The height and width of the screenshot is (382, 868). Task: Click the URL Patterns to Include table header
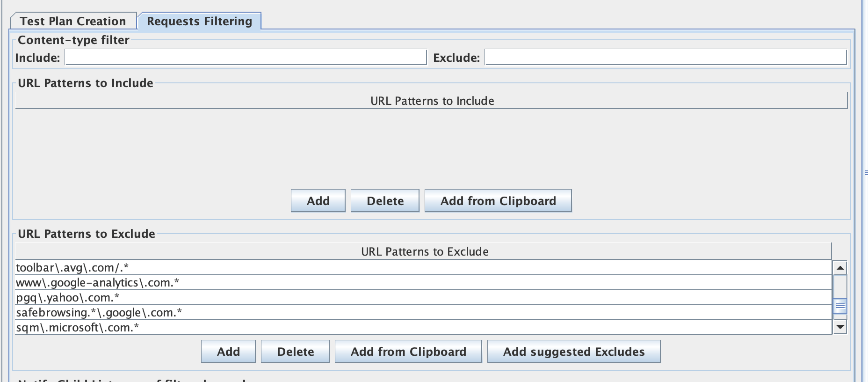point(432,101)
